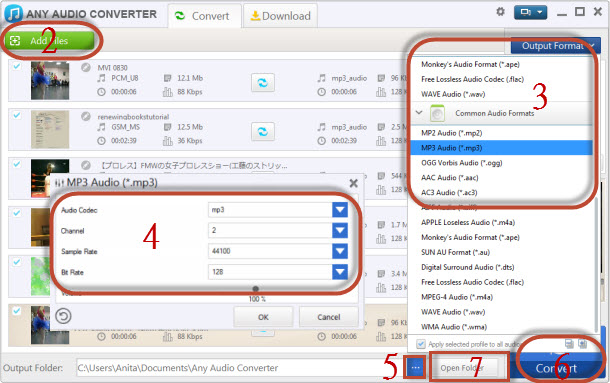Click the MVI 0830 video thumbnail

point(50,80)
